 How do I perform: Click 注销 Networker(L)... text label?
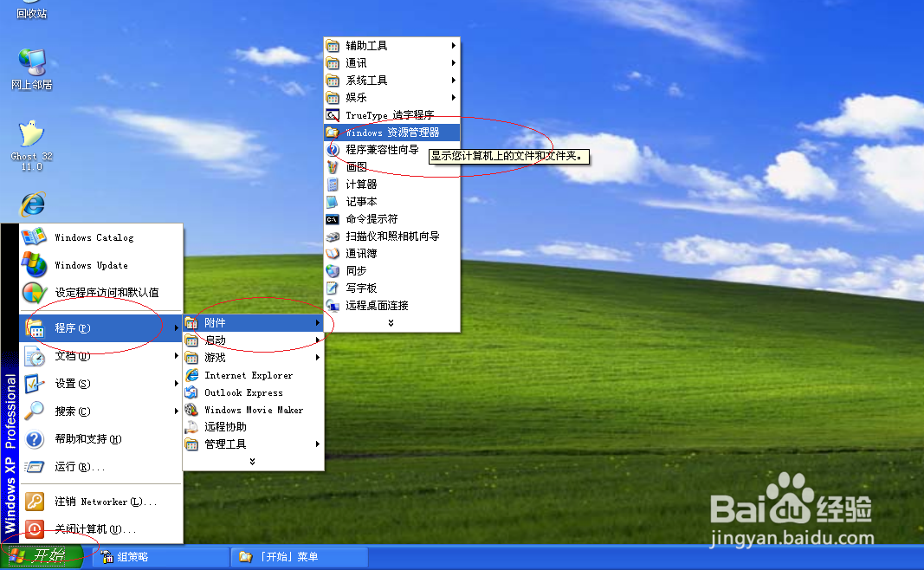pyautogui.click(x=106, y=502)
